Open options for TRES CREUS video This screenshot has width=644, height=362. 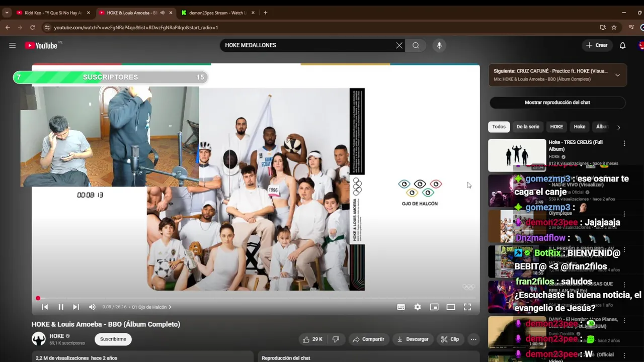[x=624, y=143]
